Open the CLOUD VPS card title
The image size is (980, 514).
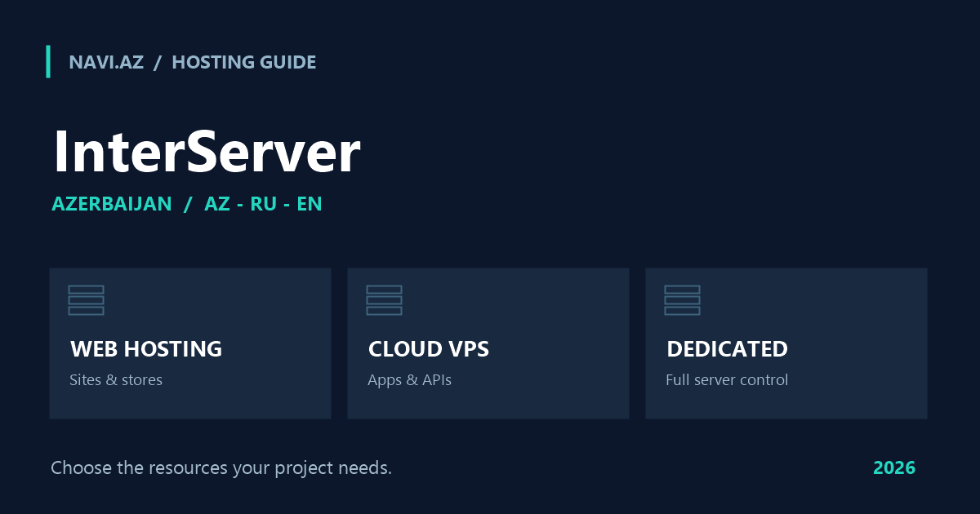coord(429,349)
